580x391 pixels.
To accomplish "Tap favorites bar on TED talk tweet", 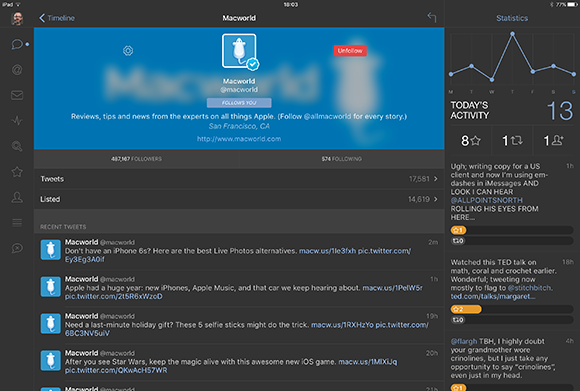I will click(x=512, y=309).
